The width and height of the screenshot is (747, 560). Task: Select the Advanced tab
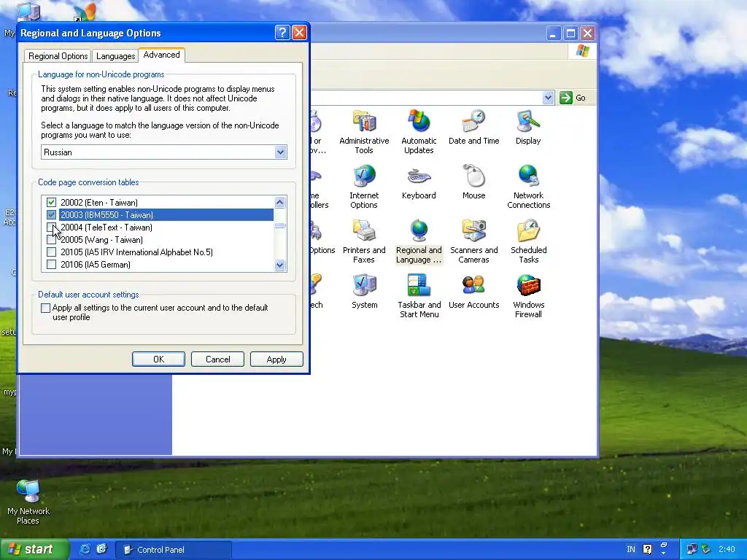coord(161,55)
